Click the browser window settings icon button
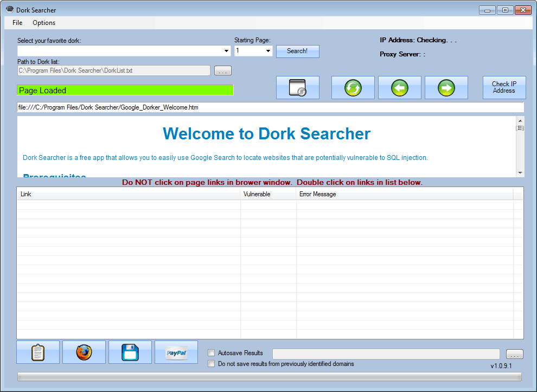 (297, 88)
